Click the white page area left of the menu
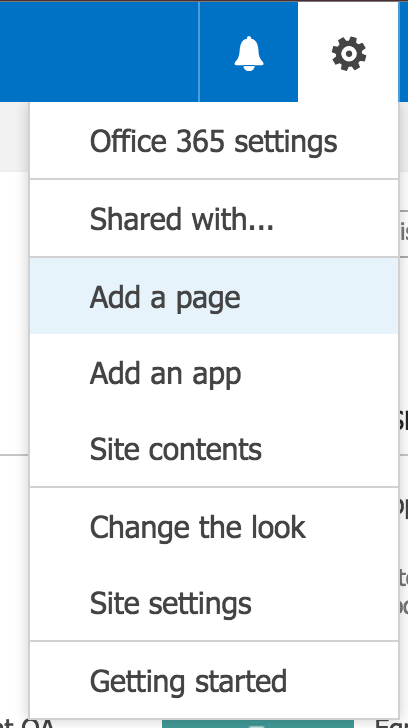Image resolution: width=408 pixels, height=728 pixels. (14, 313)
